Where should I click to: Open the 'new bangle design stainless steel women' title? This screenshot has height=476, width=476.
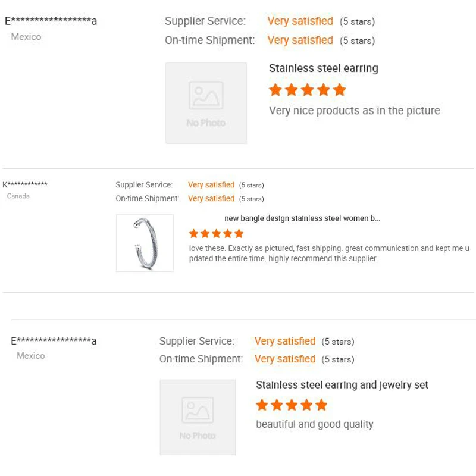302,218
